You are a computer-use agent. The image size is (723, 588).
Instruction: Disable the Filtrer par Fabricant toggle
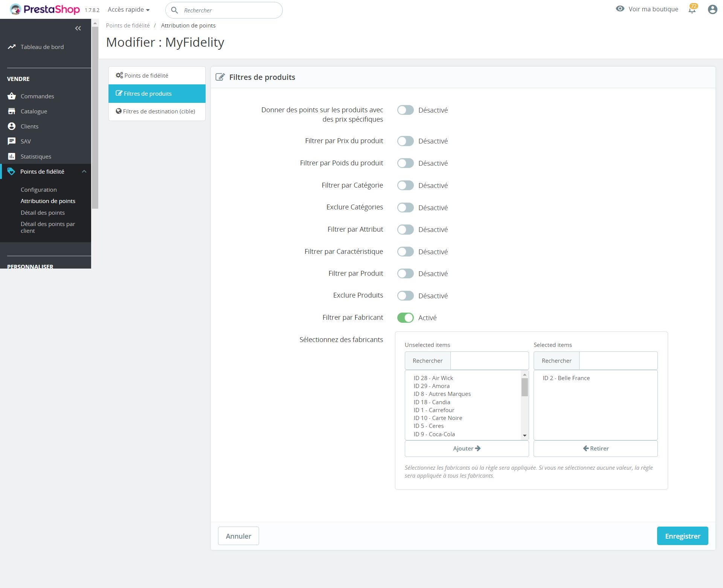tap(405, 318)
